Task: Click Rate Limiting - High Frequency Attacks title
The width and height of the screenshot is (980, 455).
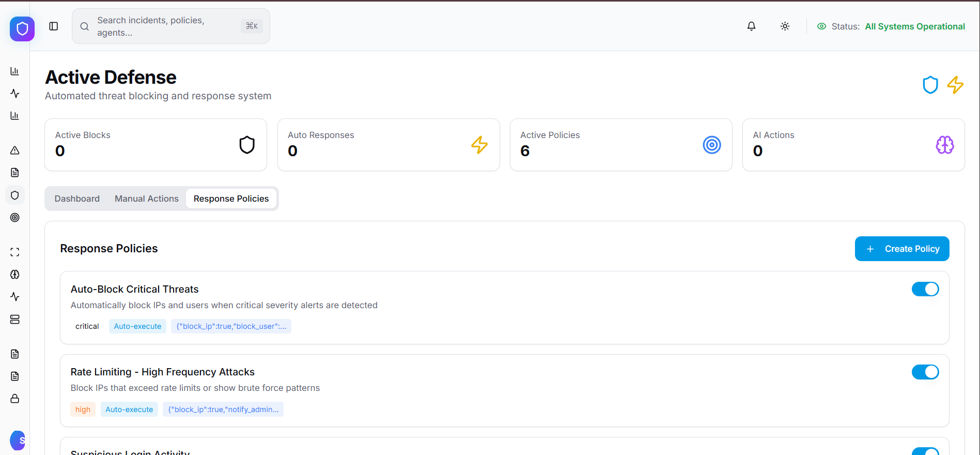Action: coord(163,372)
